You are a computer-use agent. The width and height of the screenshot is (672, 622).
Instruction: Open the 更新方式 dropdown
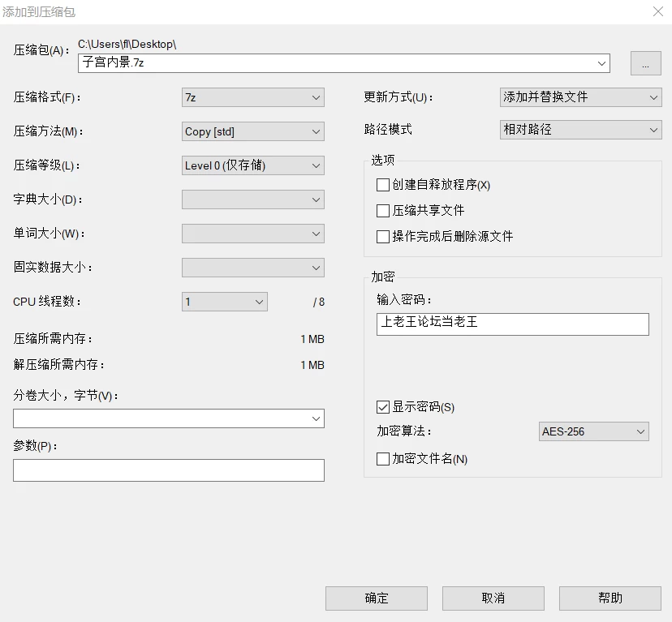pos(581,97)
